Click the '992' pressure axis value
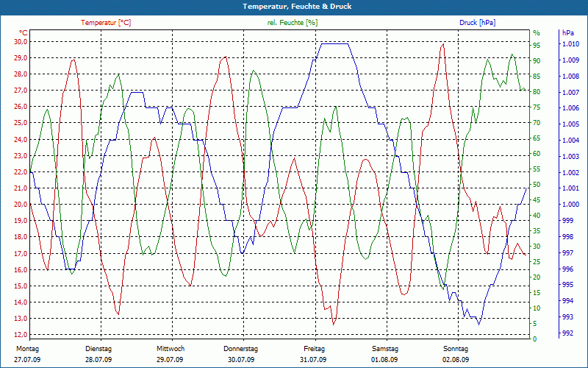588x368 pixels. (567, 333)
